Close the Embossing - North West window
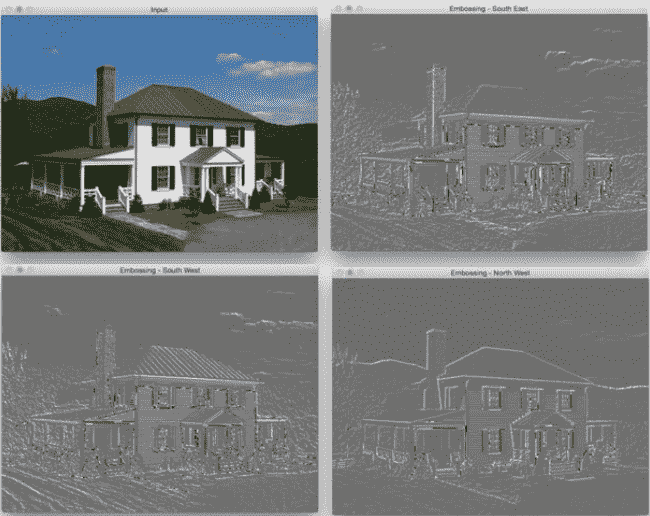The height and width of the screenshot is (516, 650). click(x=338, y=271)
